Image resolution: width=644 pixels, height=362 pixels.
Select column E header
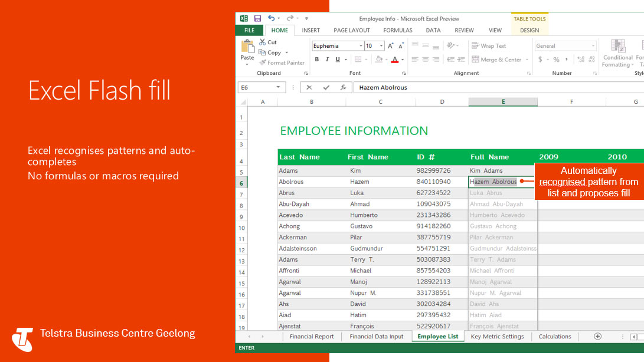point(503,102)
